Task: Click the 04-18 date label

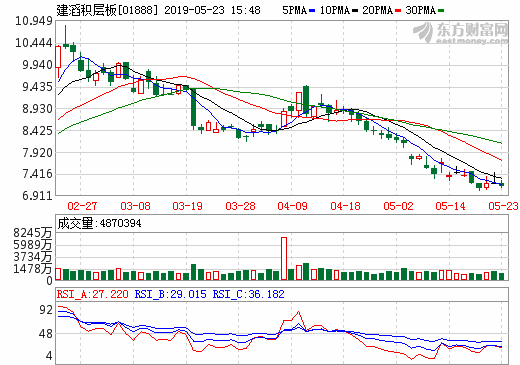Action: point(345,206)
